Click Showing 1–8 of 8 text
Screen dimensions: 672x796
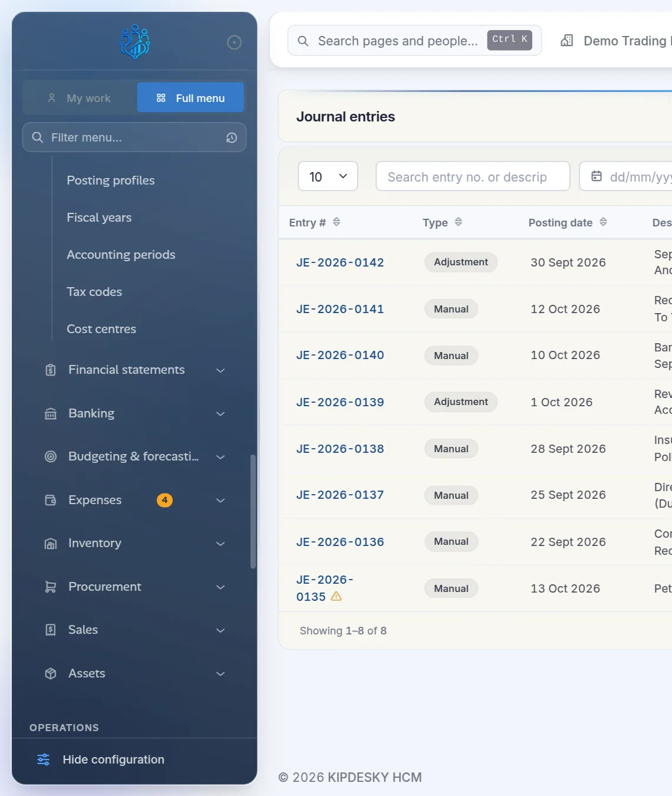(x=343, y=631)
